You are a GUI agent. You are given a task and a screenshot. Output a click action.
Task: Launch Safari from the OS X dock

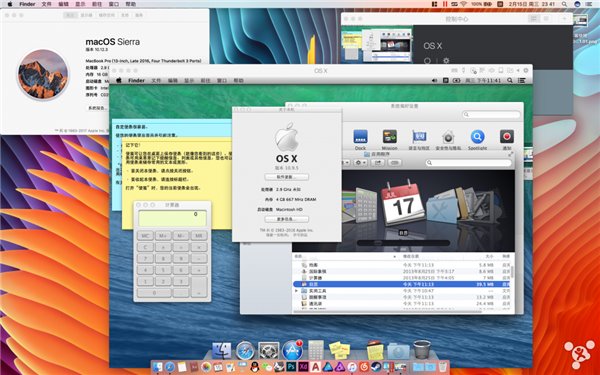tap(245, 350)
